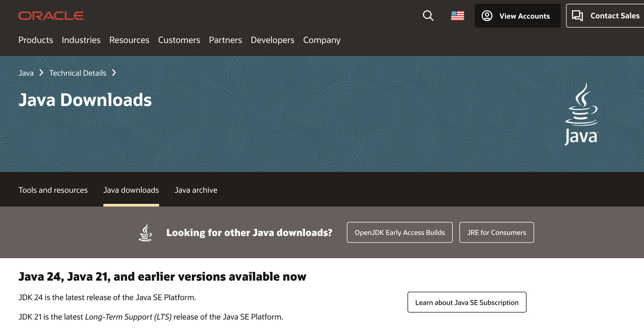Open the Developers menu

coord(272,40)
